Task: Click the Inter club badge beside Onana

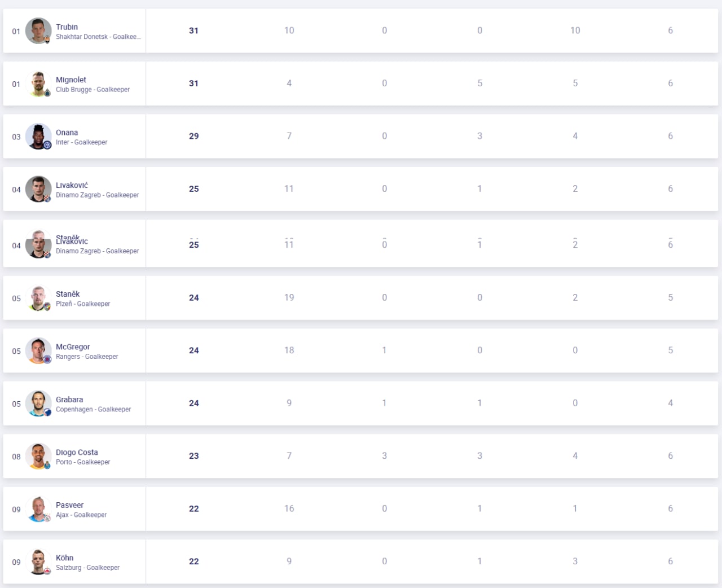Action: coord(47,145)
